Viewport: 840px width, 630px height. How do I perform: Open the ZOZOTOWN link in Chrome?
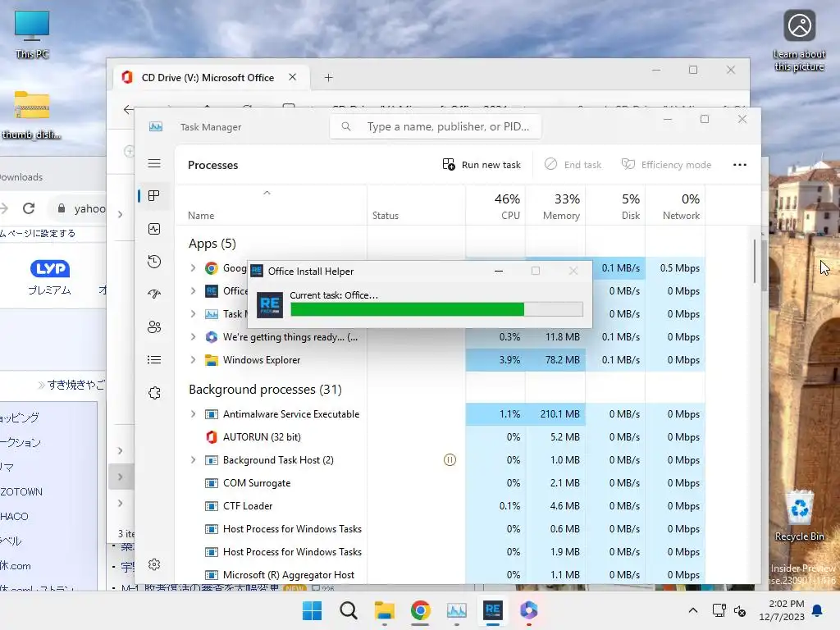tap(21, 492)
